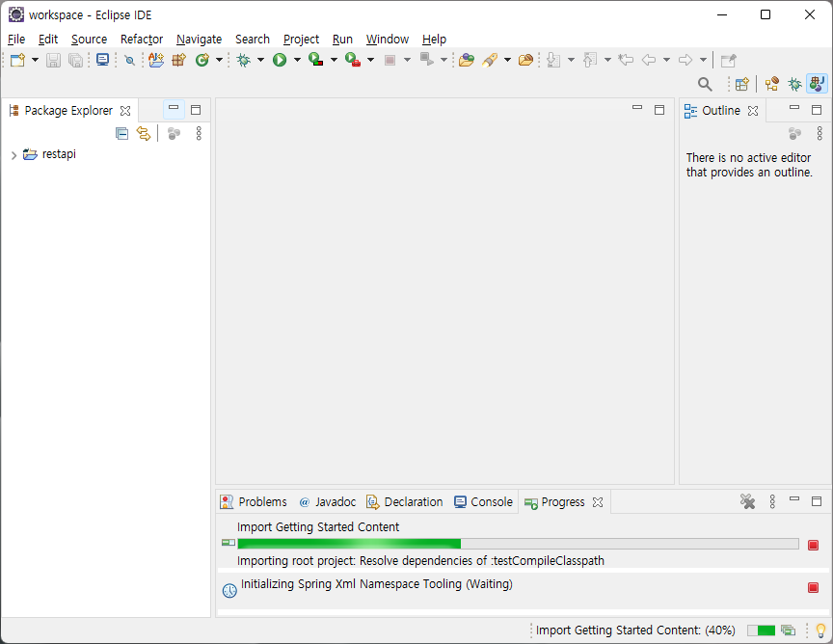Open the External Tools dropdown arrow
The image size is (833, 644).
pos(371,60)
